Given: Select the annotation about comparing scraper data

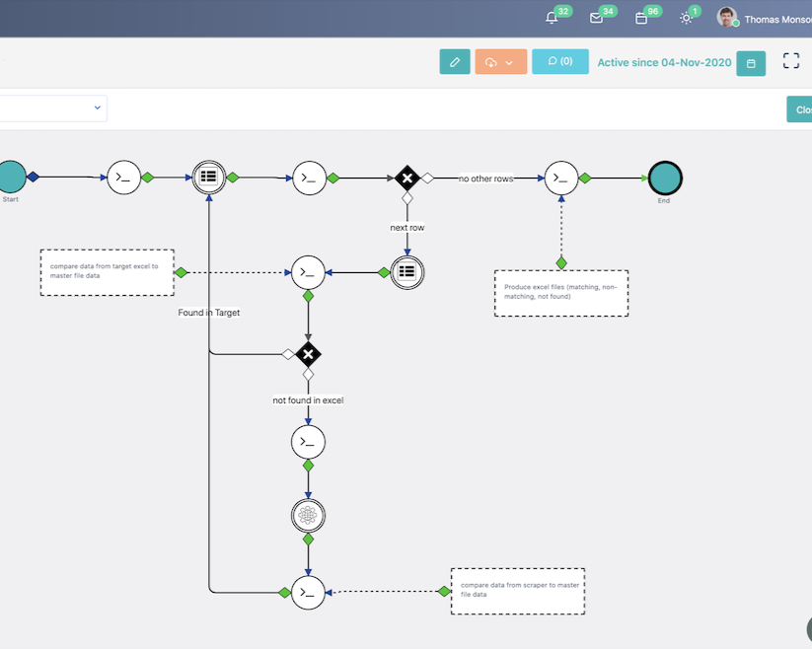Looking at the screenshot, I should pyautogui.click(x=518, y=590).
